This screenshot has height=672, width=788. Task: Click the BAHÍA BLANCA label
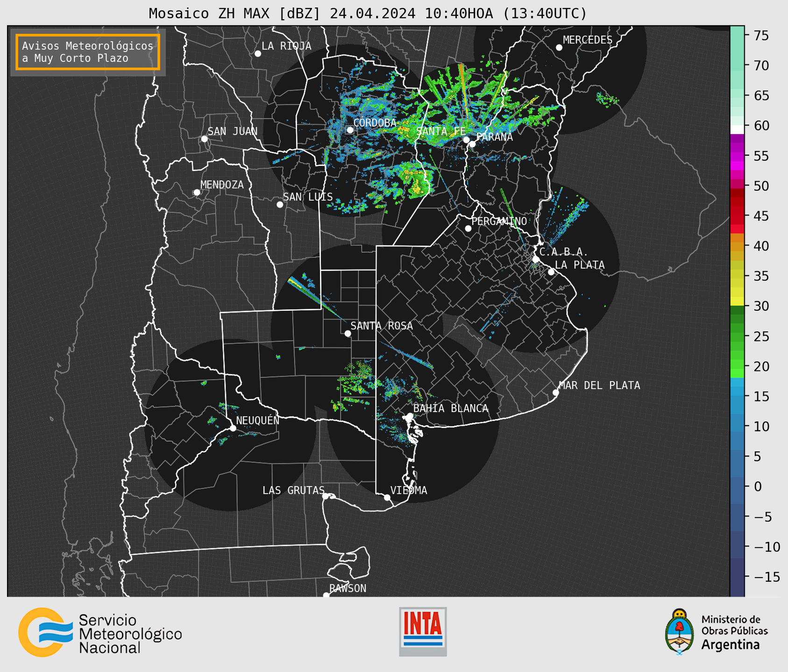tap(451, 408)
